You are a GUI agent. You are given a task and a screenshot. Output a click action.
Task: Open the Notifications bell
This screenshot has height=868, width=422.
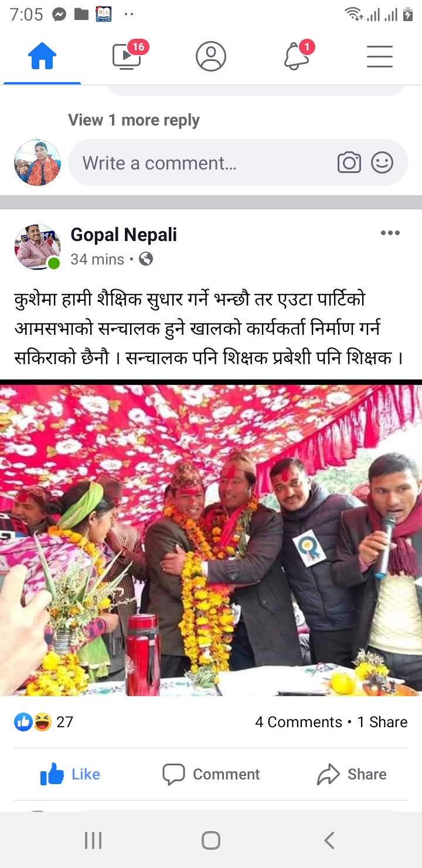pyautogui.click(x=297, y=56)
